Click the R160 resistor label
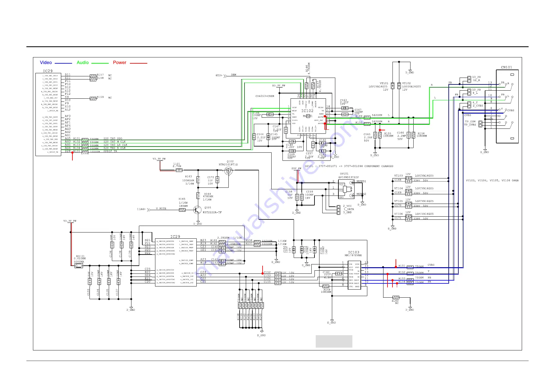The height and width of the screenshot is (392, 555). click(395, 301)
